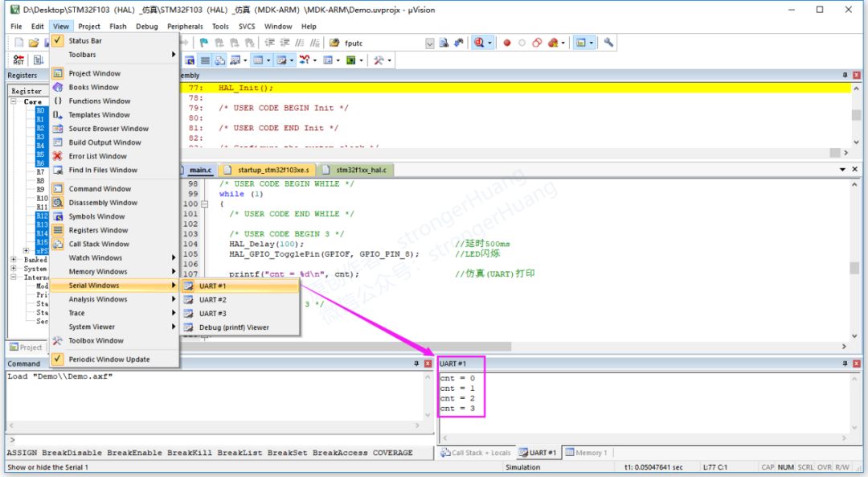Open the Toolbox Window entry
Viewport: 868px width, 477px height.
tap(96, 340)
